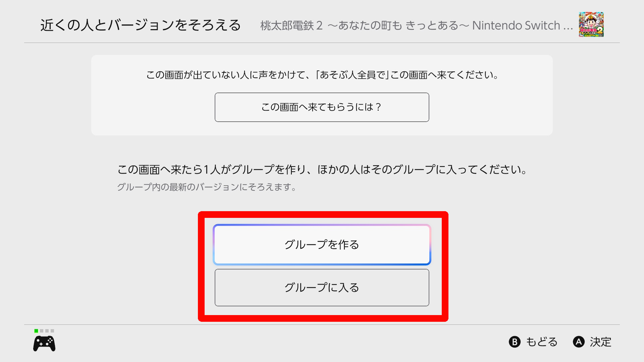Click the Momotaro Dentetsu 2 game icon
The height and width of the screenshot is (362, 644).
(x=591, y=24)
